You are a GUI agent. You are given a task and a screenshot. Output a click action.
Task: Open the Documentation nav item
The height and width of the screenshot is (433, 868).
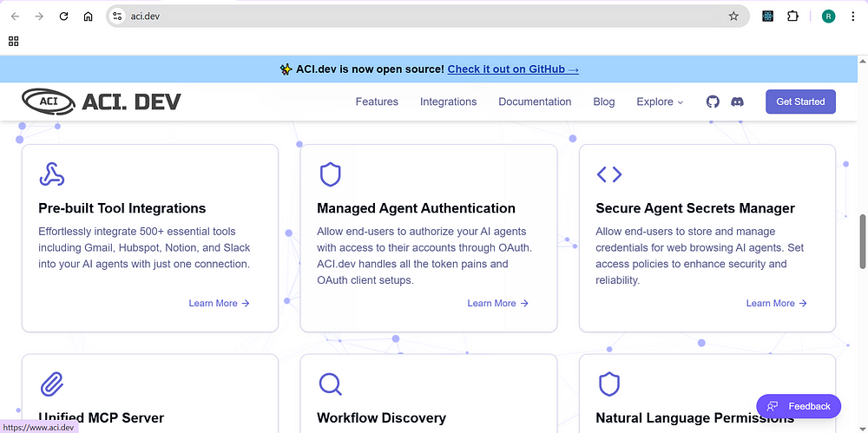pos(535,102)
